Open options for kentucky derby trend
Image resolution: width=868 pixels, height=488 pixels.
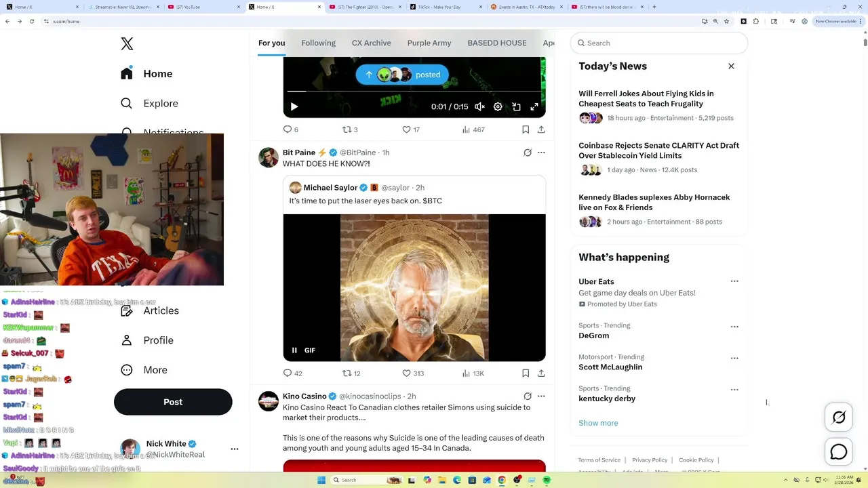pos(734,390)
